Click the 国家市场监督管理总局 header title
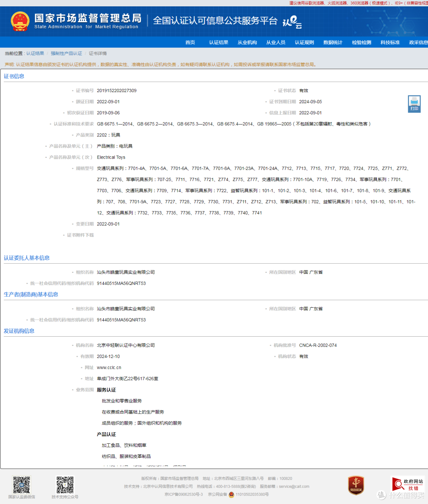 point(88,18)
